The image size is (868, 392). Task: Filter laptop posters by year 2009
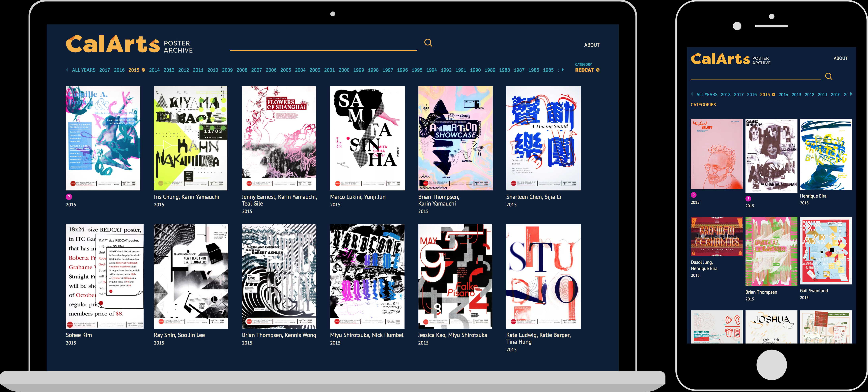227,70
